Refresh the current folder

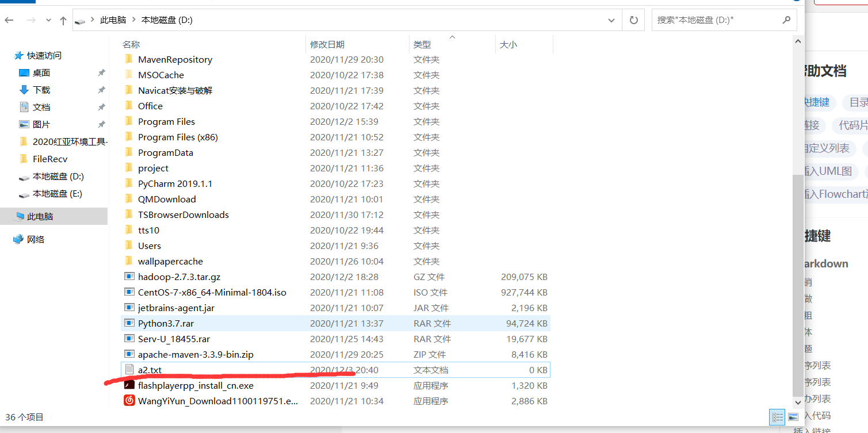pyautogui.click(x=633, y=20)
